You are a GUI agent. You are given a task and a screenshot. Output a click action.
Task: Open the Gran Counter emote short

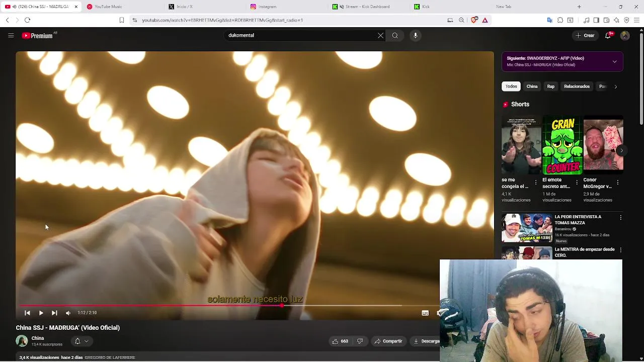tap(562, 145)
